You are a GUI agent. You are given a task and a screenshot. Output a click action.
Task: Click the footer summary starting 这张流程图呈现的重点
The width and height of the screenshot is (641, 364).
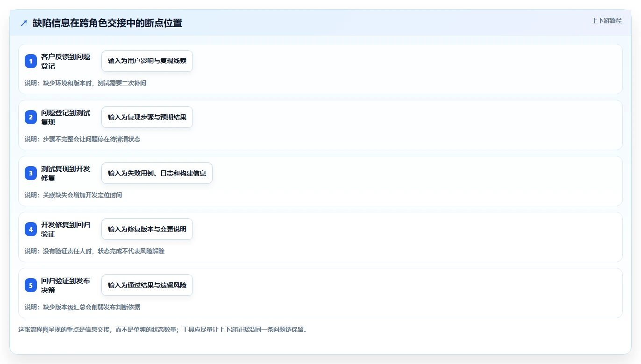pyautogui.click(x=163, y=329)
